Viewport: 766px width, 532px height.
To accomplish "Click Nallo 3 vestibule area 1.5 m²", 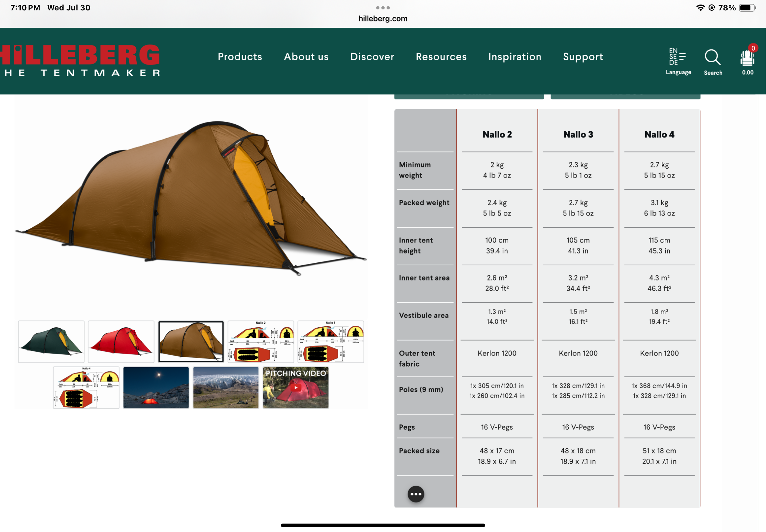I will click(x=578, y=311).
